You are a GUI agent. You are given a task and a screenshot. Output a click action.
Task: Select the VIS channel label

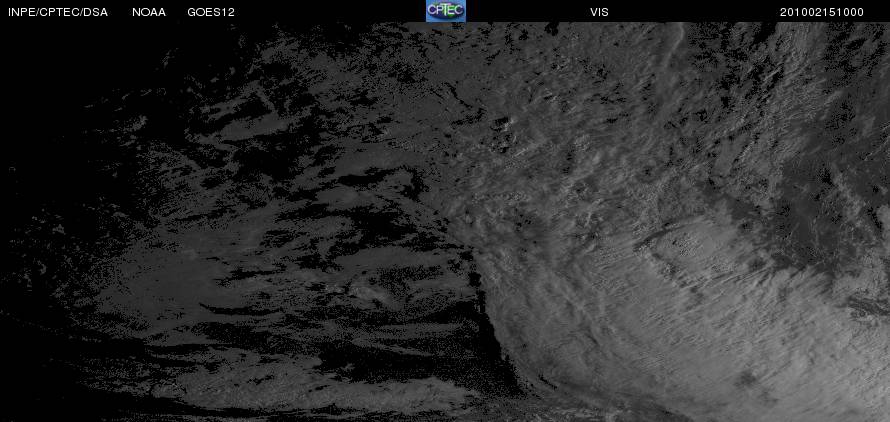[x=599, y=12]
